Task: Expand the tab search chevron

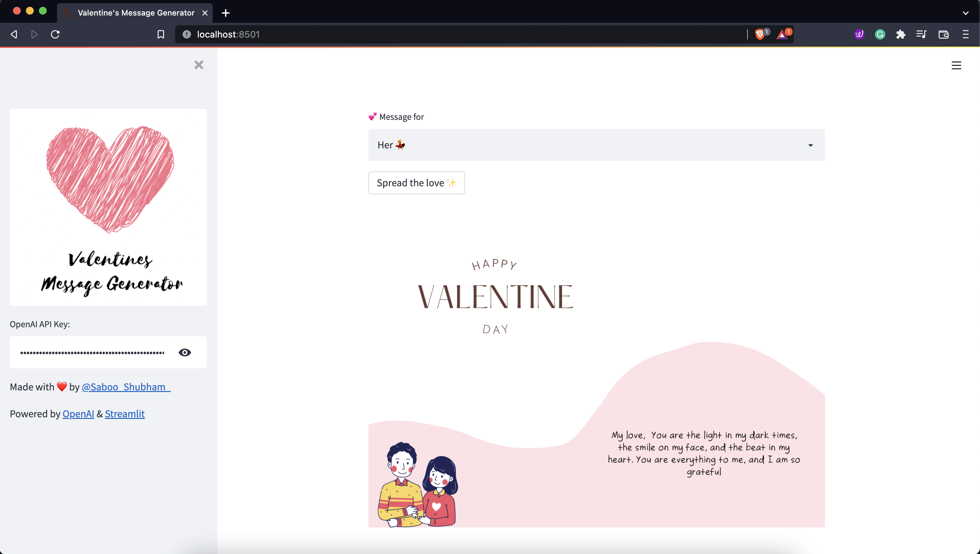Action: point(965,13)
